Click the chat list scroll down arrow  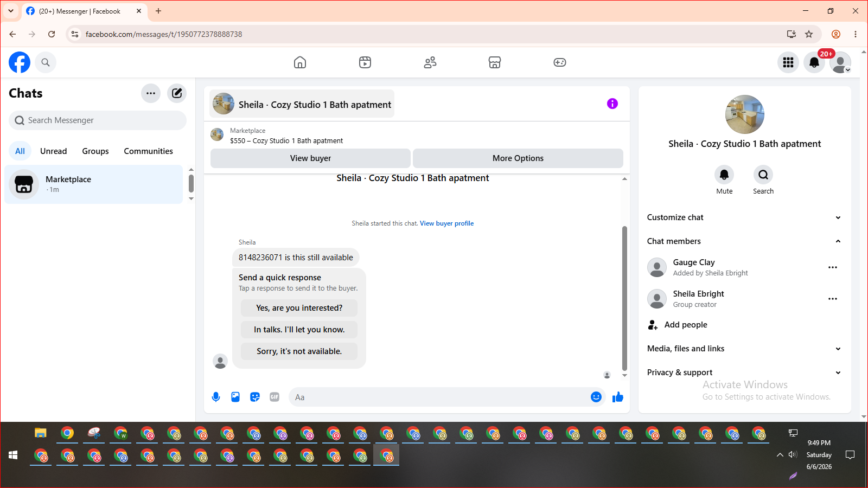point(191,199)
